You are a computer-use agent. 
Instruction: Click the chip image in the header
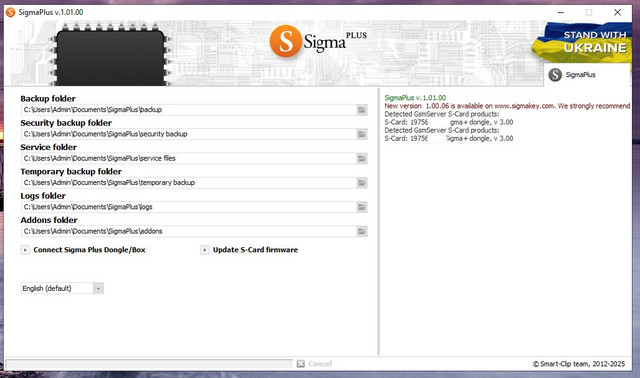click(x=110, y=55)
